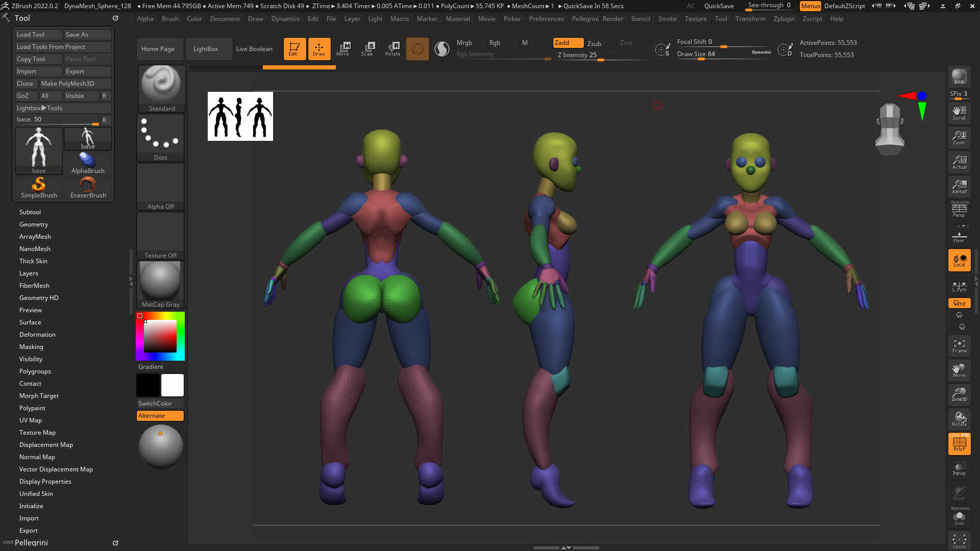Image resolution: width=980 pixels, height=551 pixels.
Task: Click the BPR render icon
Action: coord(959,77)
